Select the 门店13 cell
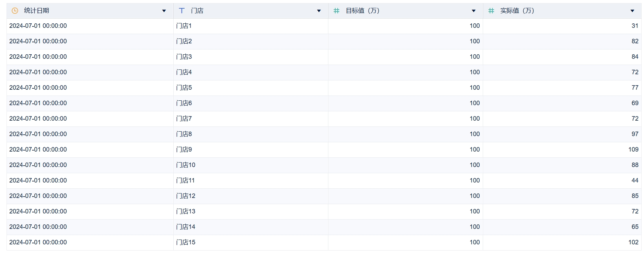The image size is (644, 255). click(251, 211)
